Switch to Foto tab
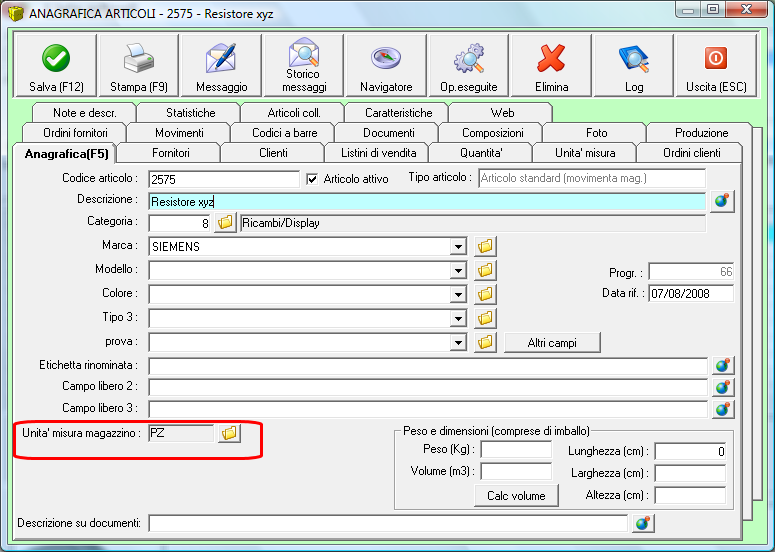Screen dimensions: 775x552 click(596, 133)
